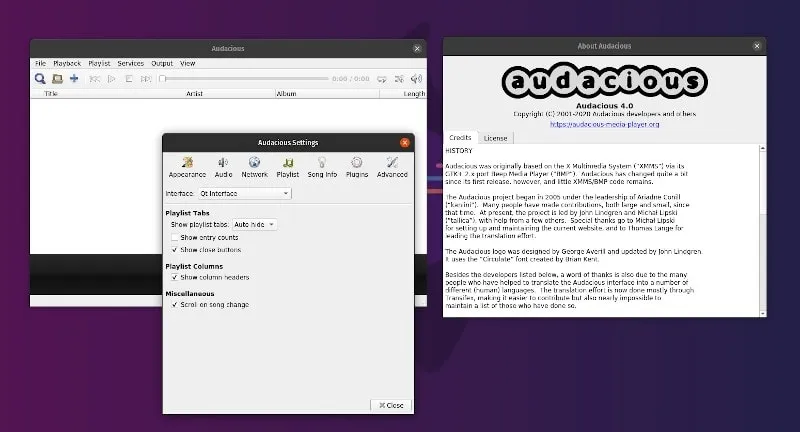Screen dimensions: 800x432
Task: Open Network settings category
Action: [254, 166]
